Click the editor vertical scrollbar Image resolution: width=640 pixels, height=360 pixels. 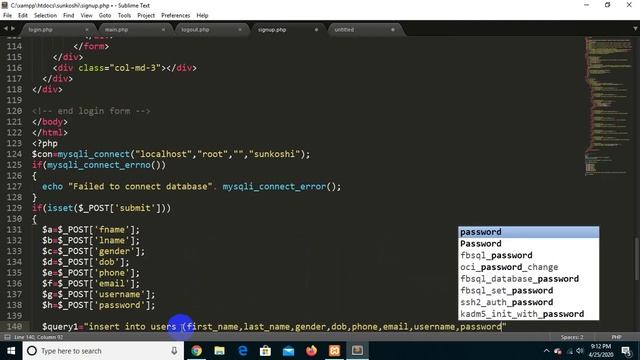(636, 259)
